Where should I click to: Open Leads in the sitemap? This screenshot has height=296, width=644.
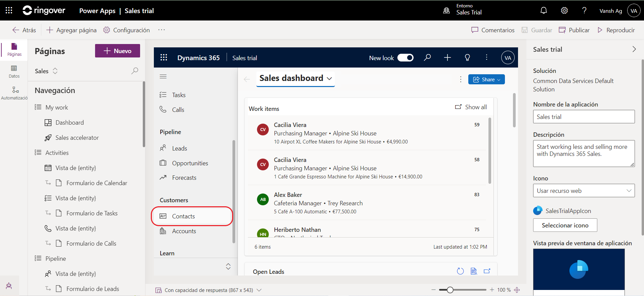[179, 148]
